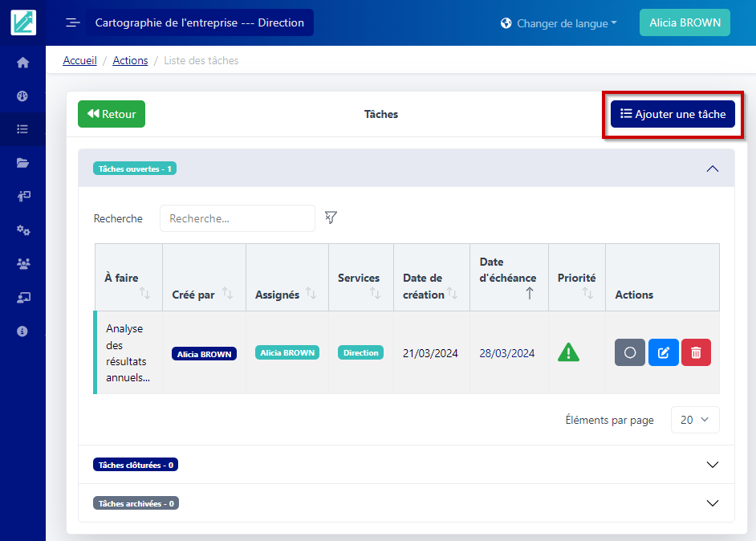Go to Accueil in the breadcrumb
Viewport: 756px width, 541px height.
[x=79, y=60]
